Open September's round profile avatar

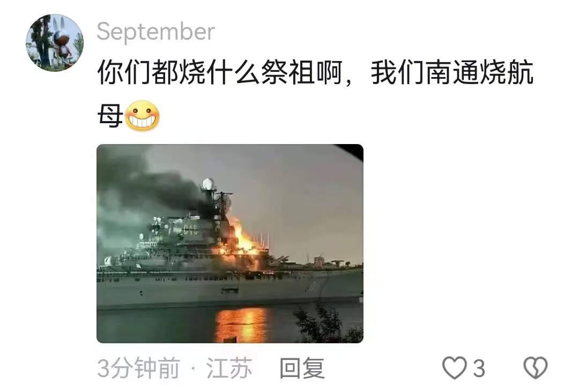coord(55,43)
